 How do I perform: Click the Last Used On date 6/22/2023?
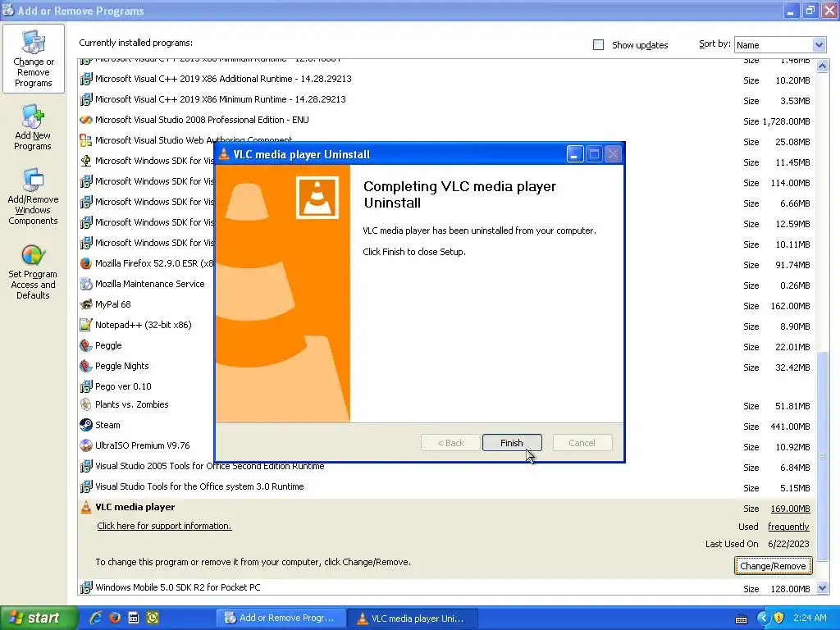pos(788,545)
